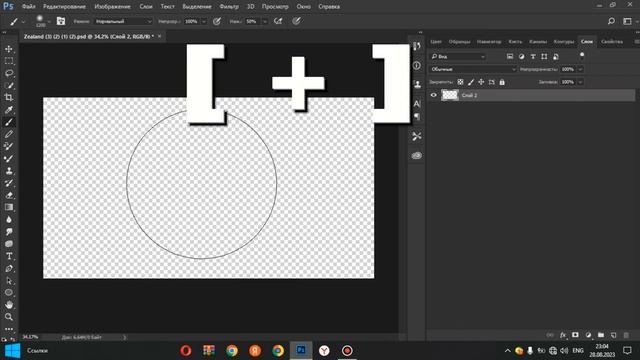The width and height of the screenshot is (640, 360).
Task: Select the Gradient tool
Action: click(9, 207)
